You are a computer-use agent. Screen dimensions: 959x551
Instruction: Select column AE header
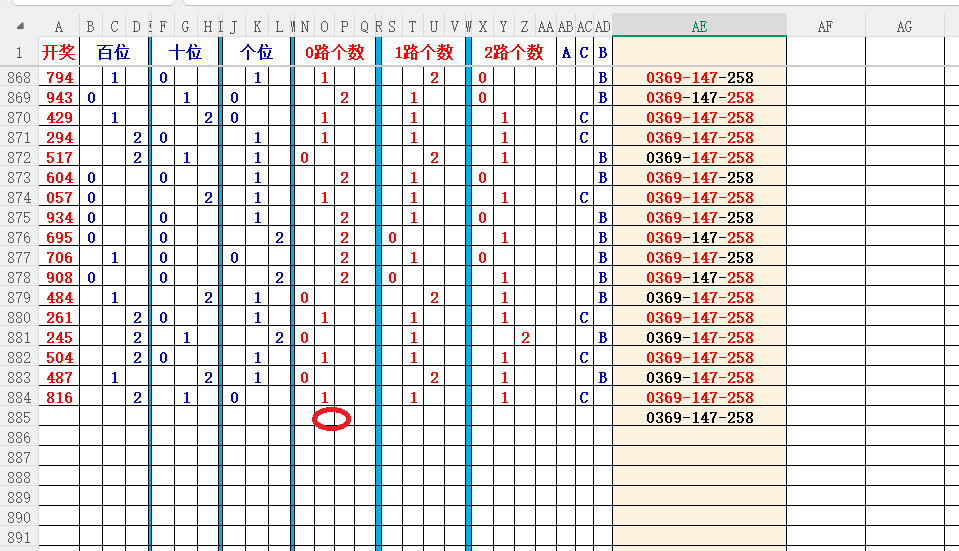pyautogui.click(x=699, y=26)
